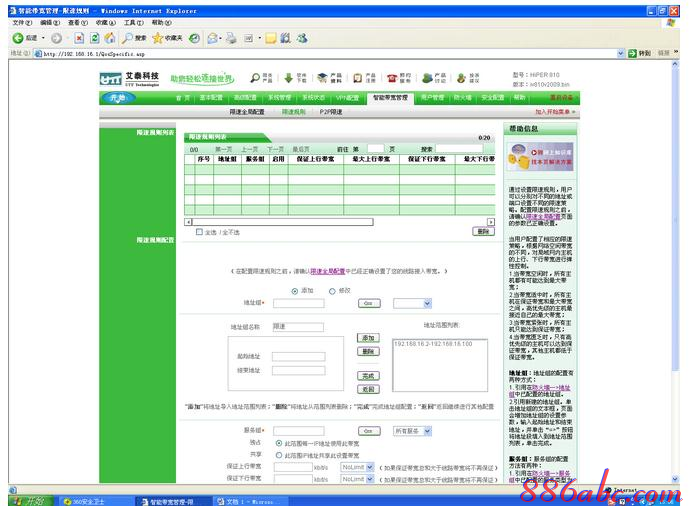Viewport: 691px width, 506px height.
Task: Open the 保证上行带宽 NoLimit dropdown
Action: point(358,466)
